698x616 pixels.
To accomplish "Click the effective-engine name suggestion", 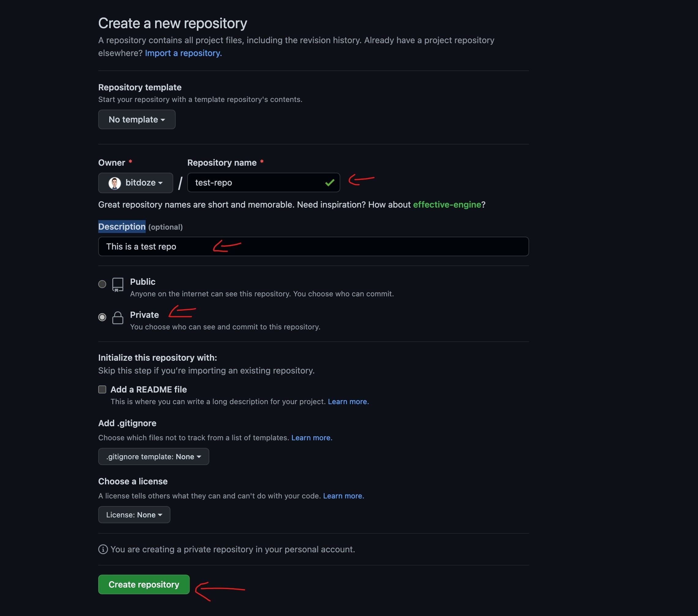I will tap(447, 205).
